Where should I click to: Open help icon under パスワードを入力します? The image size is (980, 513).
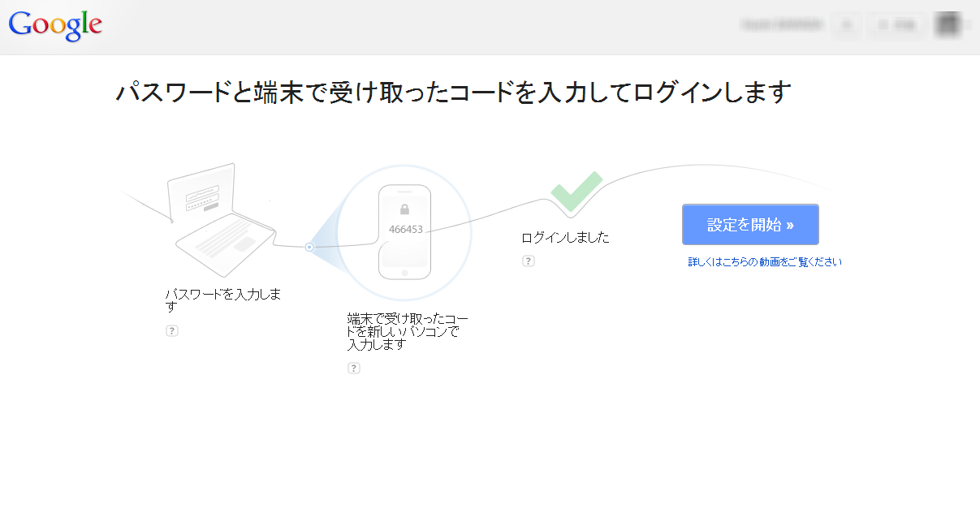click(171, 331)
